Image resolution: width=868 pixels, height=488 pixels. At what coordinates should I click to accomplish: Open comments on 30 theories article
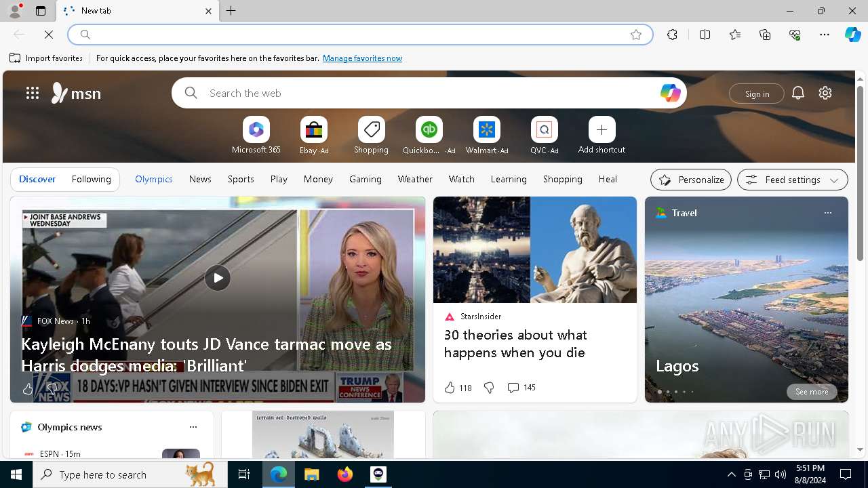point(521,388)
